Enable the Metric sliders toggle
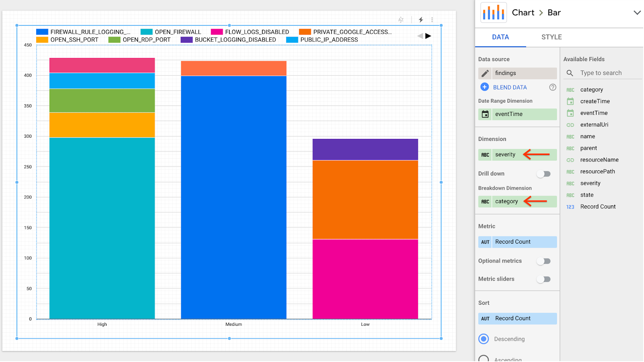The height and width of the screenshot is (362, 644). tap(543, 279)
